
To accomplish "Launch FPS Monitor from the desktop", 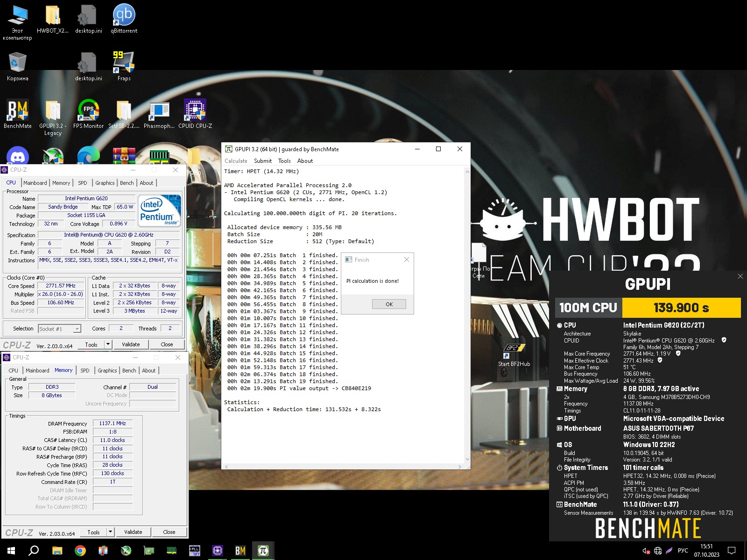I will [88, 114].
